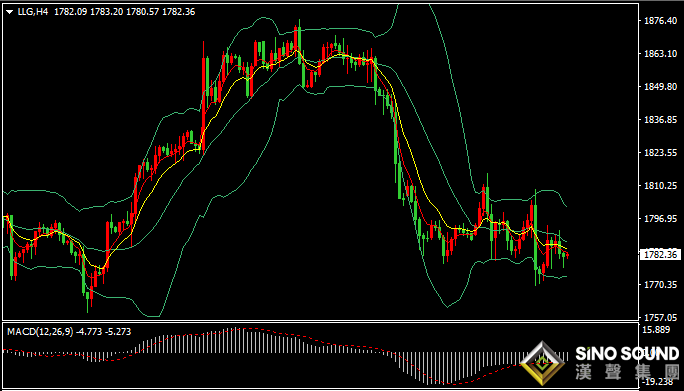Select the open value 1782.09
Screen dimensions: 684x391
(70, 12)
